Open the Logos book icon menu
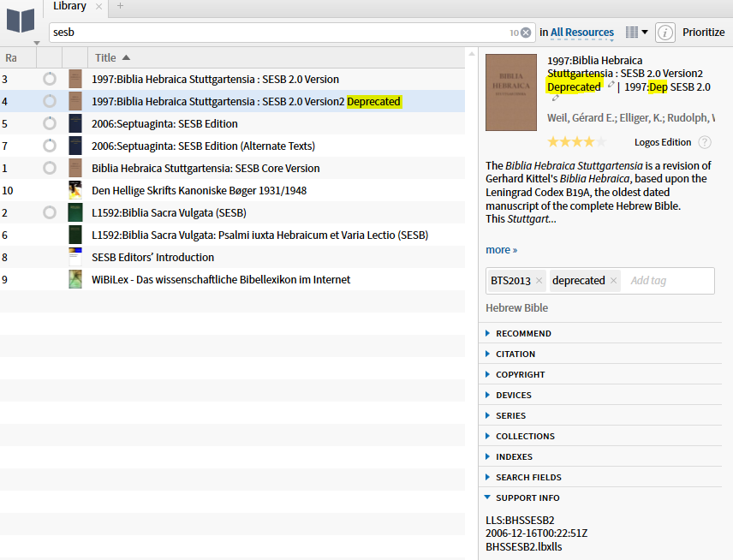733x560 pixels. [21, 20]
